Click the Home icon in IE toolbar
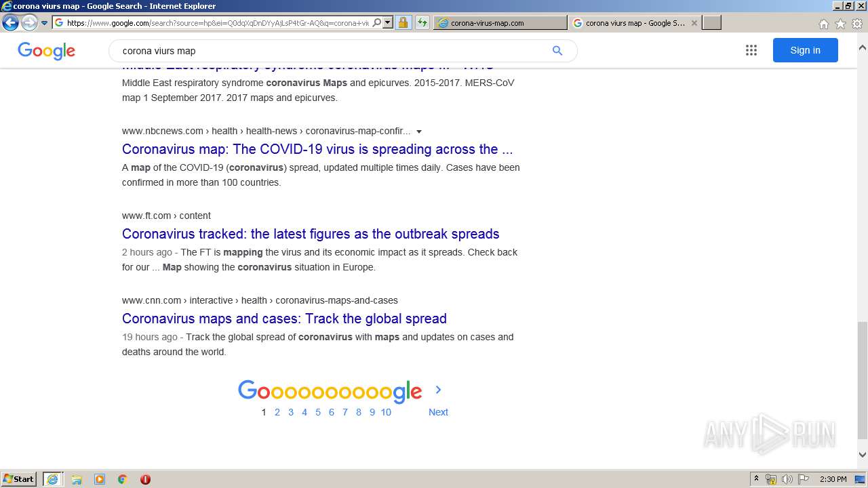The width and height of the screenshot is (868, 488). (x=823, y=24)
